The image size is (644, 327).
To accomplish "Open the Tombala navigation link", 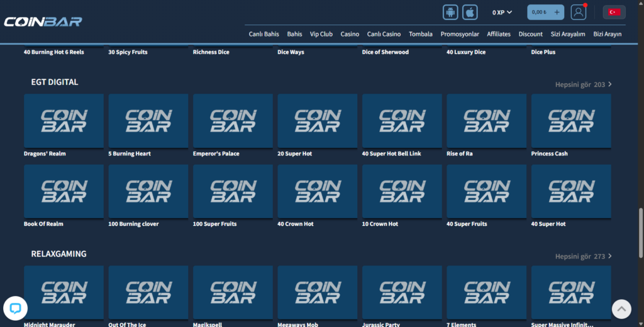I will pos(421,34).
